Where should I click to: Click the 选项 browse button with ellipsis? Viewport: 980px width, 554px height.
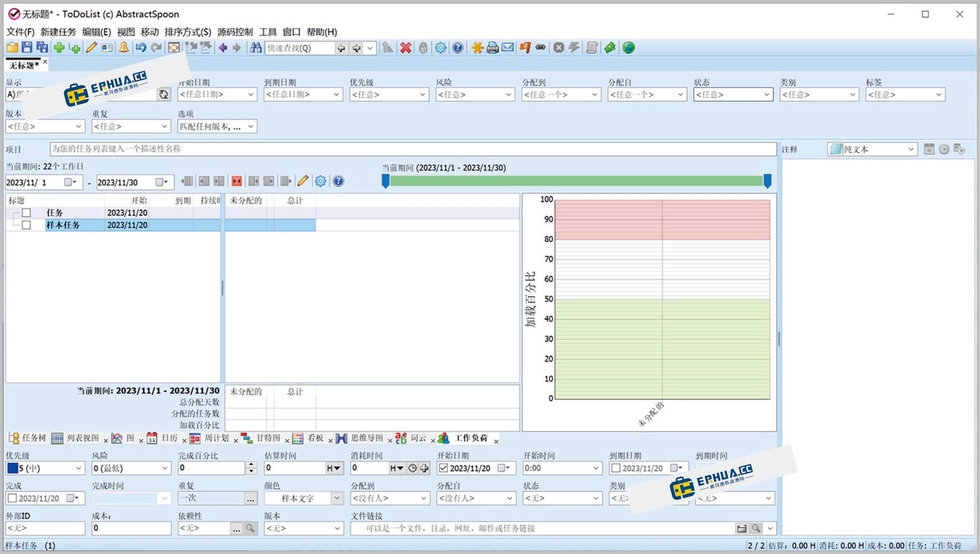250,126
